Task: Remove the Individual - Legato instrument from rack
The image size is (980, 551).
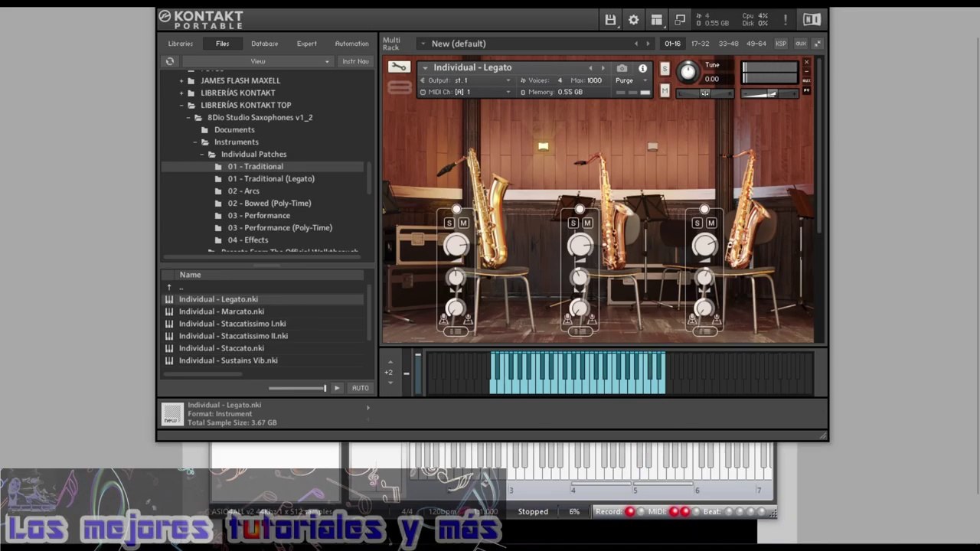Action: 806,63
